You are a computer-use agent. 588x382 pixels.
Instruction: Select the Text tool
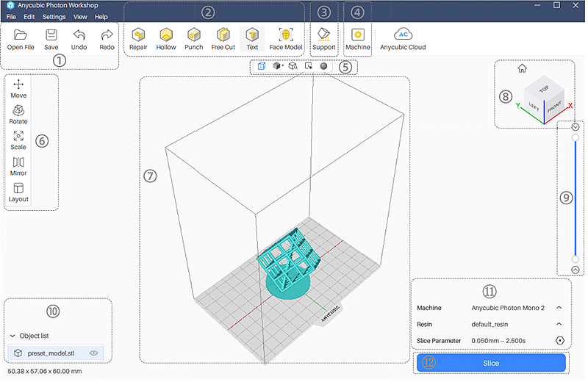[x=252, y=40]
